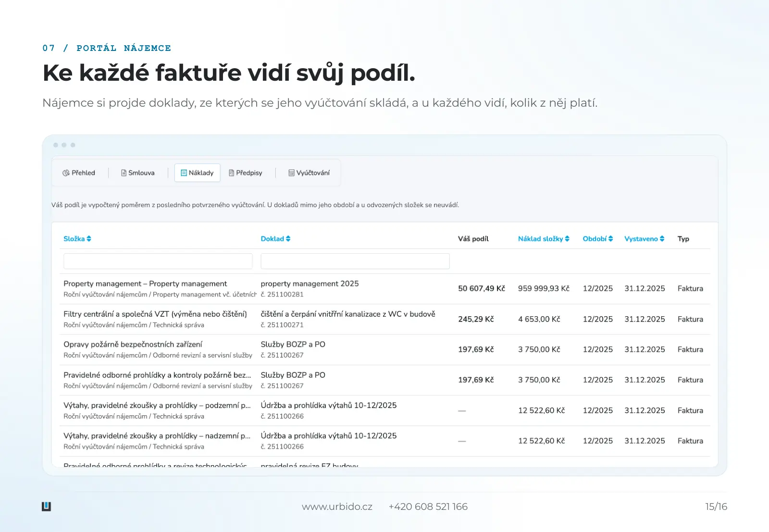
Task: Open the Smlouva tab
Action: (x=138, y=173)
